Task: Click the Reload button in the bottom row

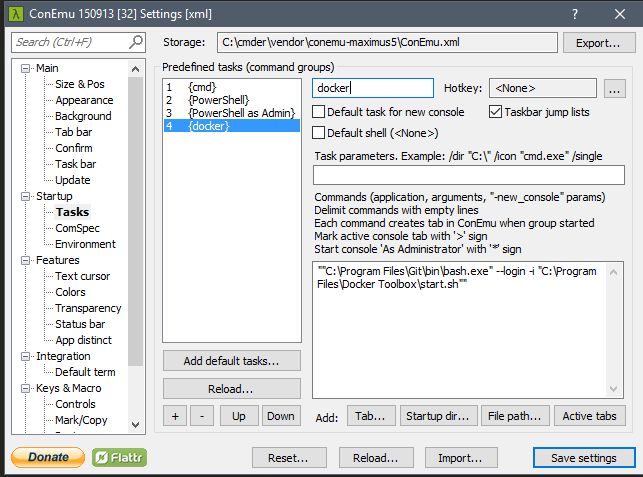Action: click(x=376, y=457)
